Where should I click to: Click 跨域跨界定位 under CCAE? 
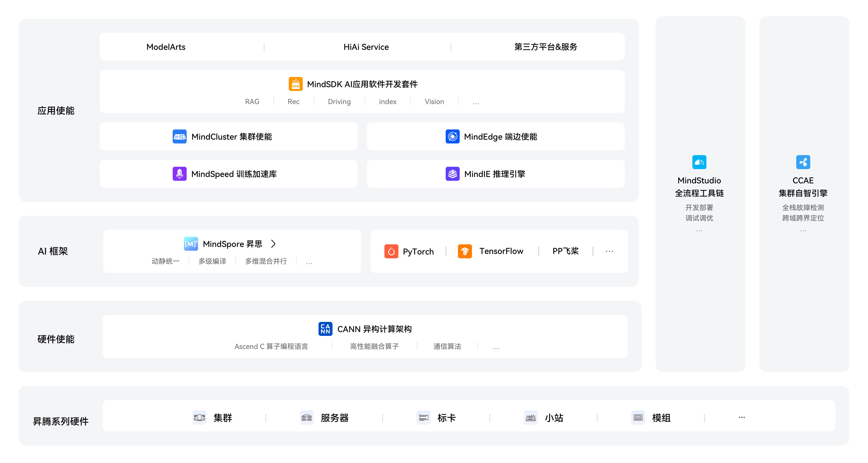(803, 218)
